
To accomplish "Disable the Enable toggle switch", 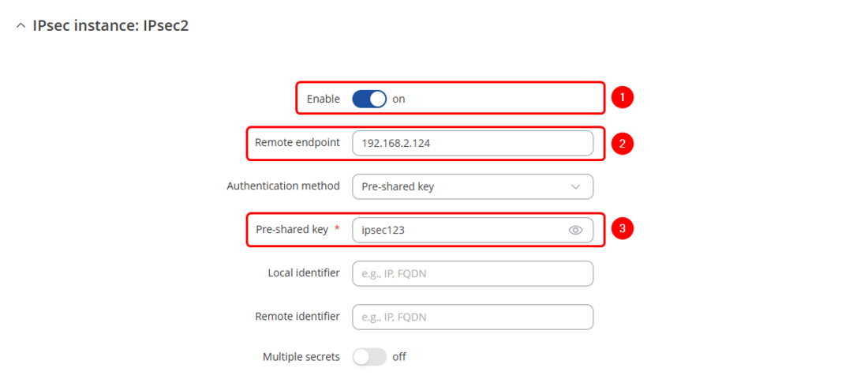I will (369, 99).
